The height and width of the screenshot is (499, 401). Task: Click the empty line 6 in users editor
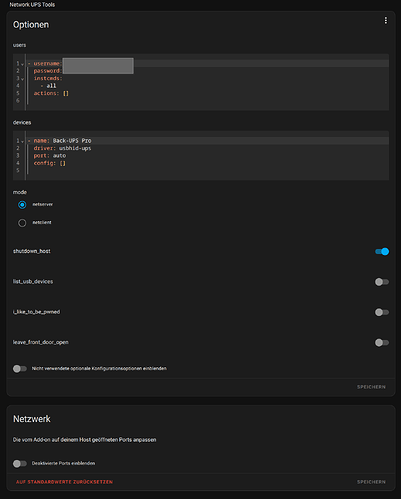[207, 101]
